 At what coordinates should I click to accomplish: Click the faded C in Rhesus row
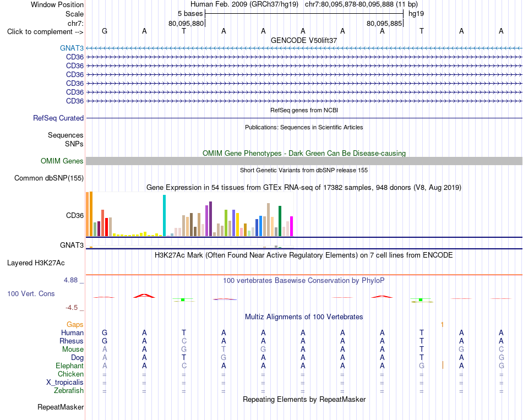point(184,341)
